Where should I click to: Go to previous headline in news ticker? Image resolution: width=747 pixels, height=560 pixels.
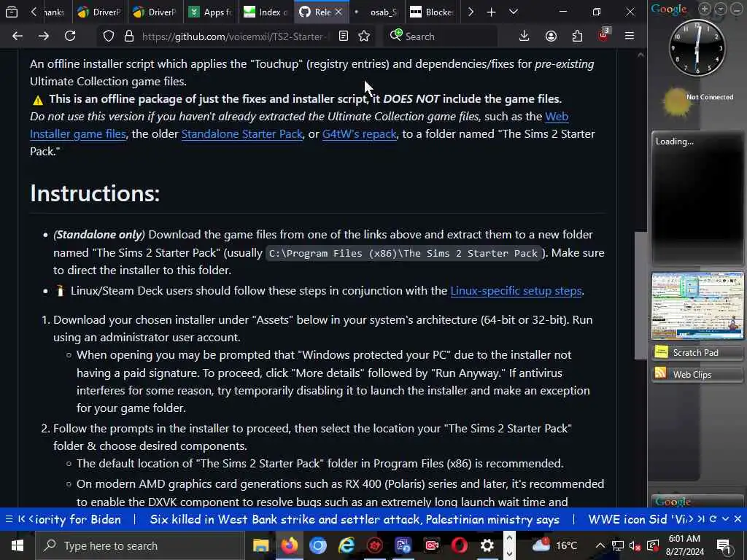(31, 519)
